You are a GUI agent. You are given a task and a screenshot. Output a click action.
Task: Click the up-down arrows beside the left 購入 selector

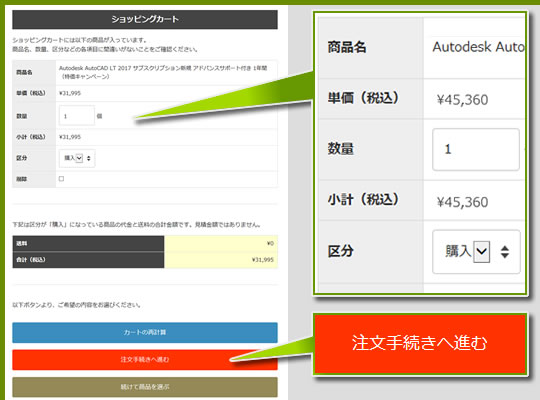click(x=89, y=158)
